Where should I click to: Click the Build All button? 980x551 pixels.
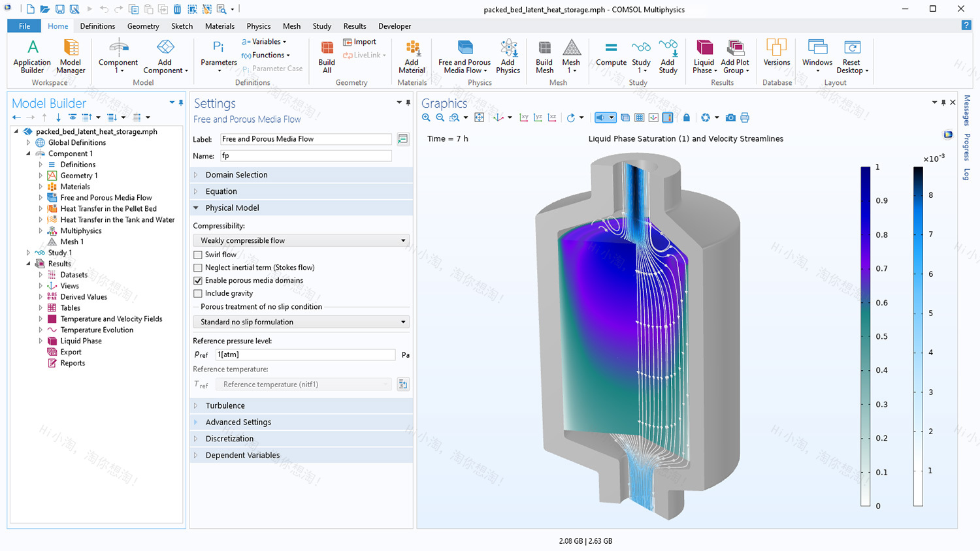pyautogui.click(x=326, y=55)
